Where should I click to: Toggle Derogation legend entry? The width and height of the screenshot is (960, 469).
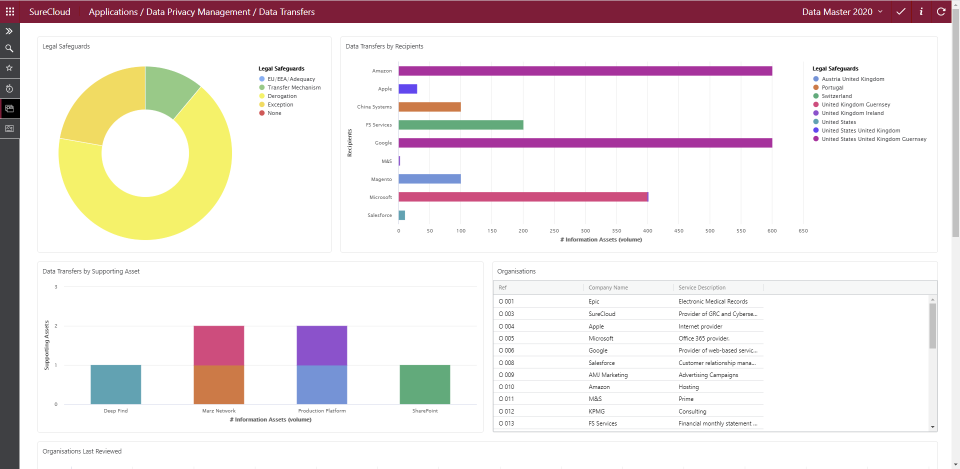tap(279, 96)
